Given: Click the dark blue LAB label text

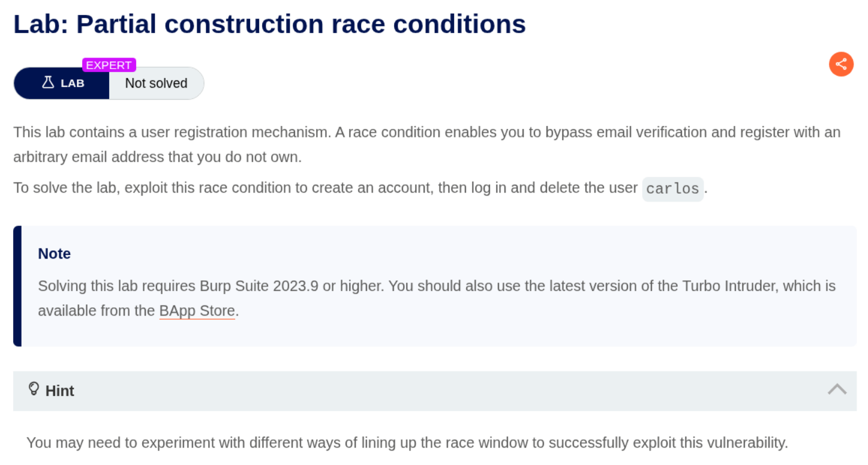Looking at the screenshot, I should pyautogui.click(x=73, y=83).
